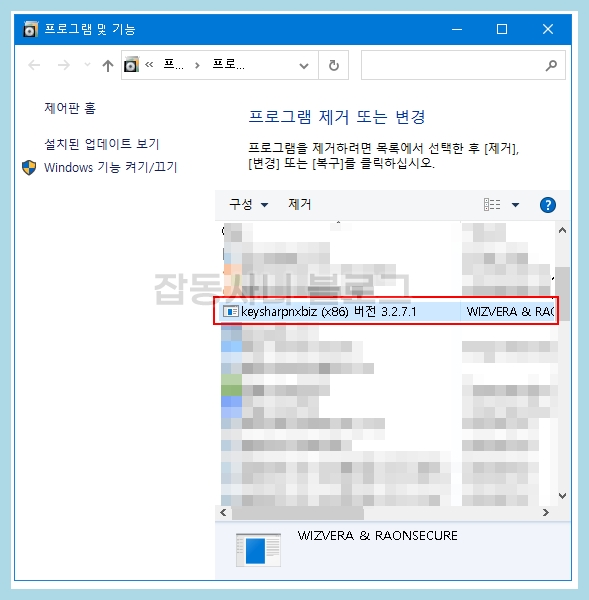Go back with the back arrow

(x=34, y=65)
